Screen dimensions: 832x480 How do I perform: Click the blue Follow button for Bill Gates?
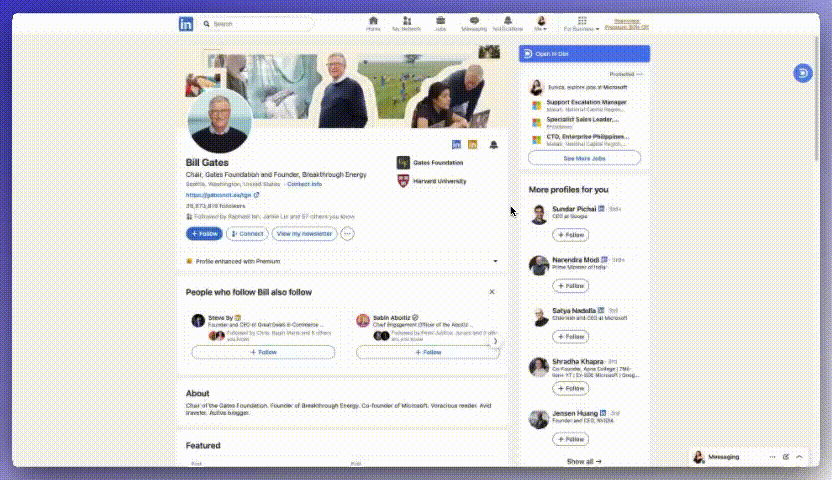204,233
